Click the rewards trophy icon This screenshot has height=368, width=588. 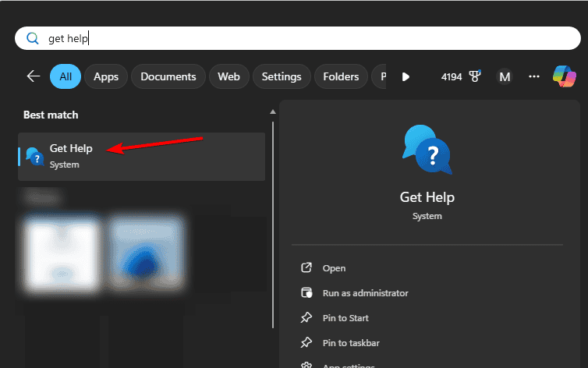click(x=475, y=76)
